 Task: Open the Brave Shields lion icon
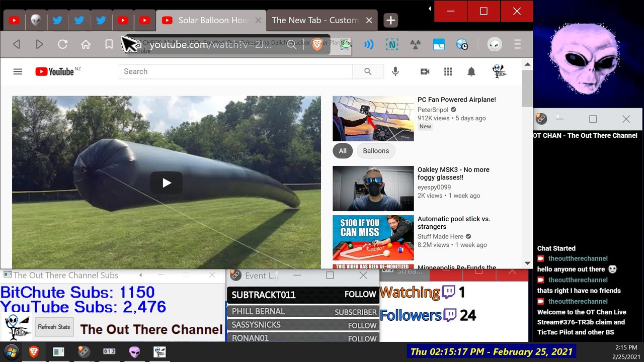tap(317, 45)
